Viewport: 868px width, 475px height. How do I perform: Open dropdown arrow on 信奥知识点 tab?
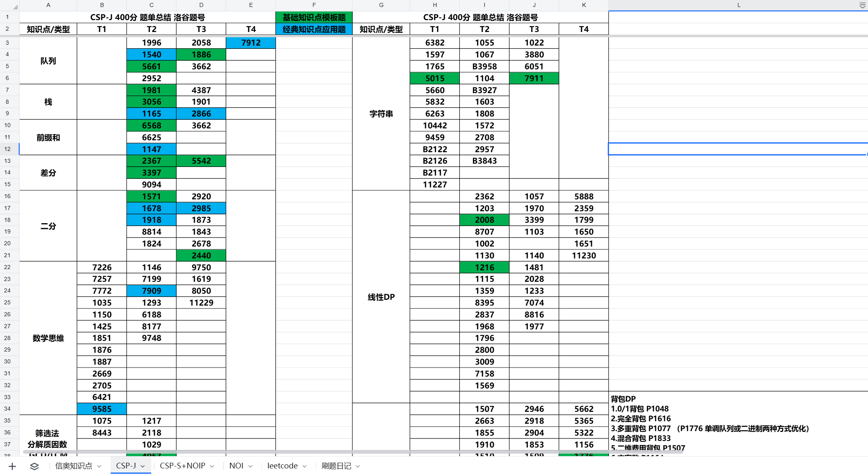pos(99,466)
